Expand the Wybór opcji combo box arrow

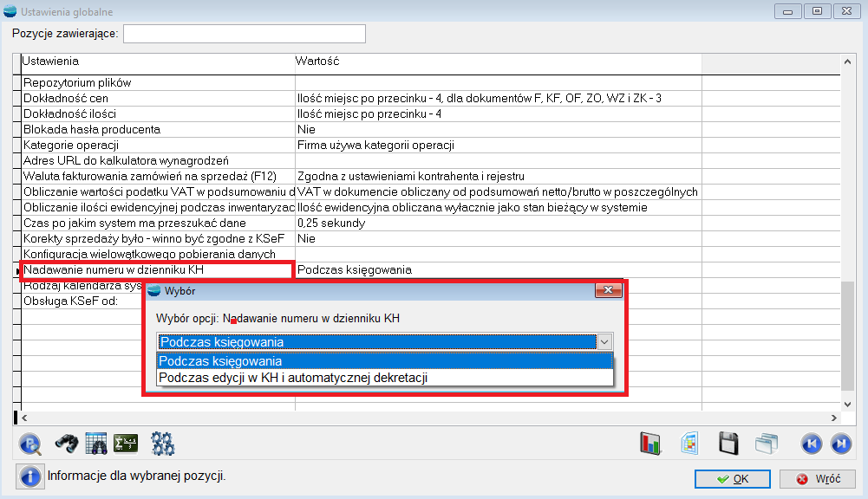[604, 342]
